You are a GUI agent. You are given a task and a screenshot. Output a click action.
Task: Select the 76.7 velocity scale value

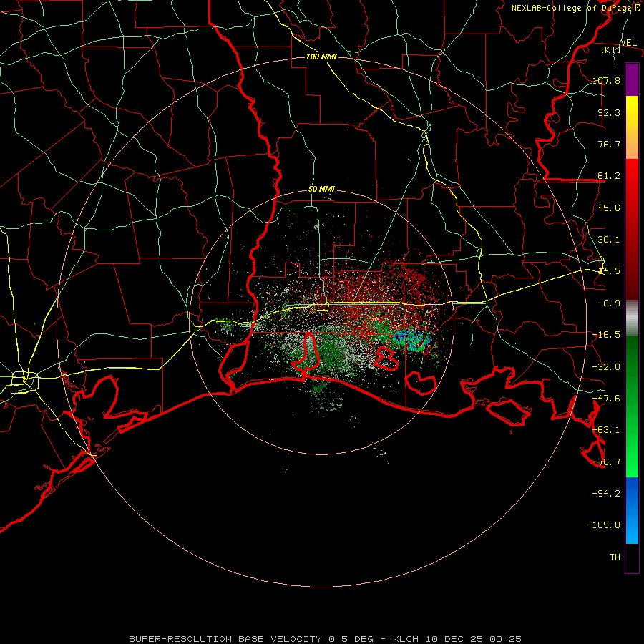click(x=609, y=144)
